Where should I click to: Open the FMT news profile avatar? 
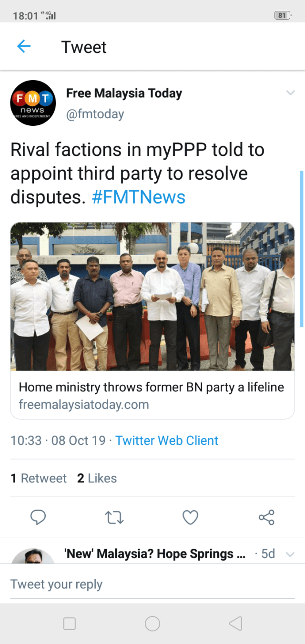point(33,103)
